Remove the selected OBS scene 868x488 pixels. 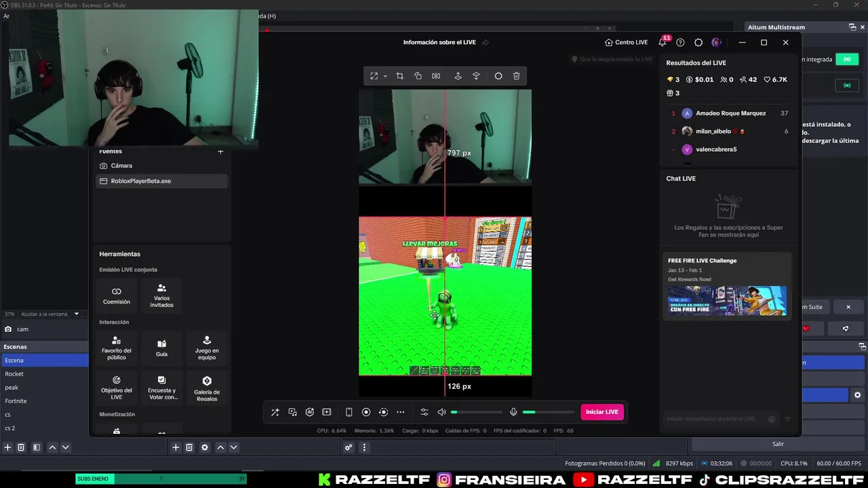click(21, 447)
